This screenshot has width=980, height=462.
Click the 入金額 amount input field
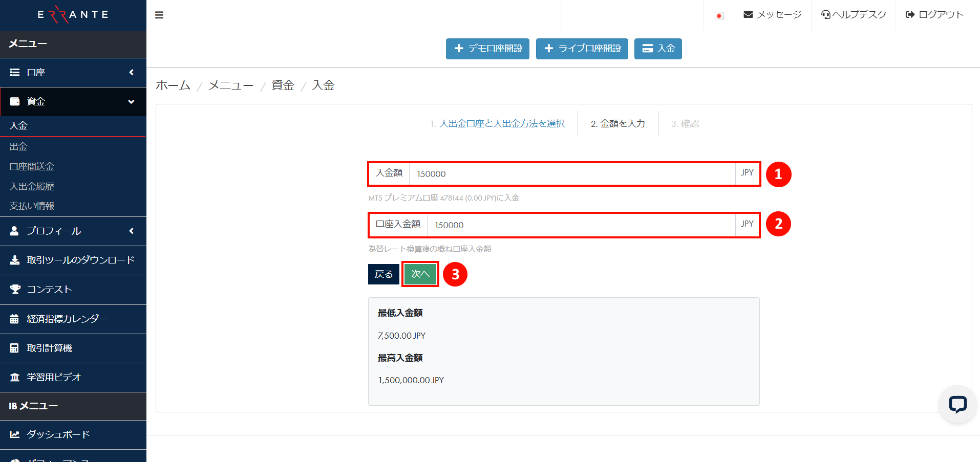pyautogui.click(x=563, y=173)
